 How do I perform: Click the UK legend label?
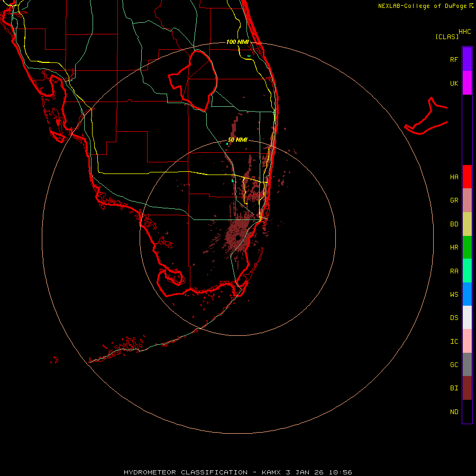pos(454,84)
